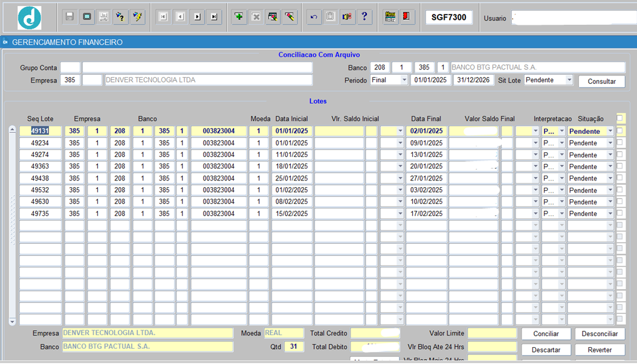Click the lotes scrollbar down arrow
The height and width of the screenshot is (364, 637).
coord(12,321)
